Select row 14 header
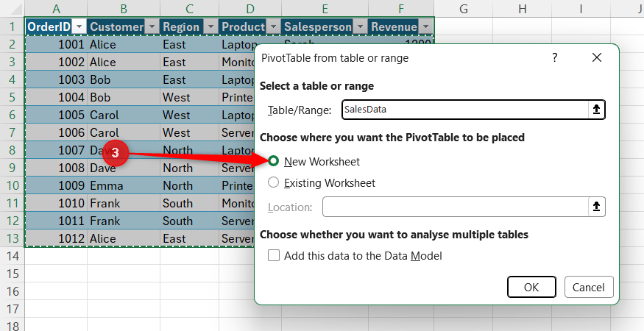Screen dimensions: 644x331 coord(13,256)
